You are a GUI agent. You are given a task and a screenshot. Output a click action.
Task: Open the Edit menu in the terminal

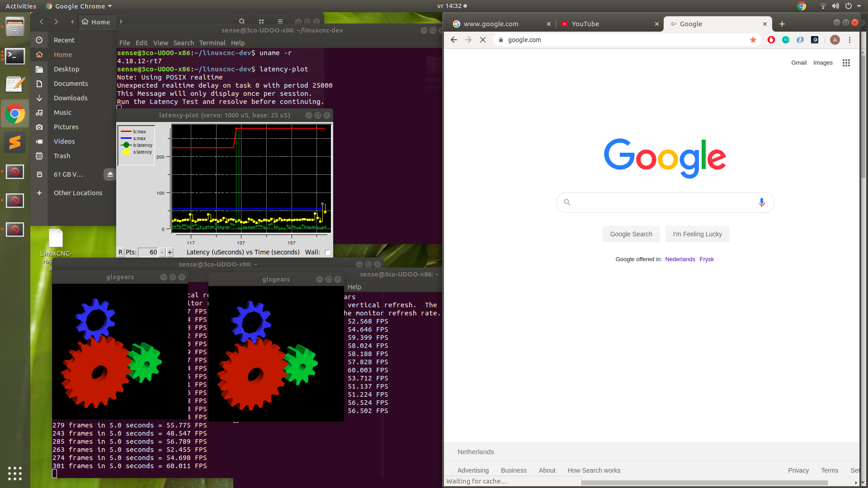[142, 43]
